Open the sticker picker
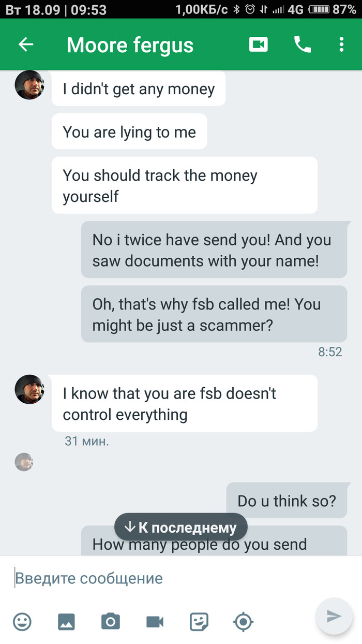This screenshot has height=644, width=362. (x=199, y=621)
